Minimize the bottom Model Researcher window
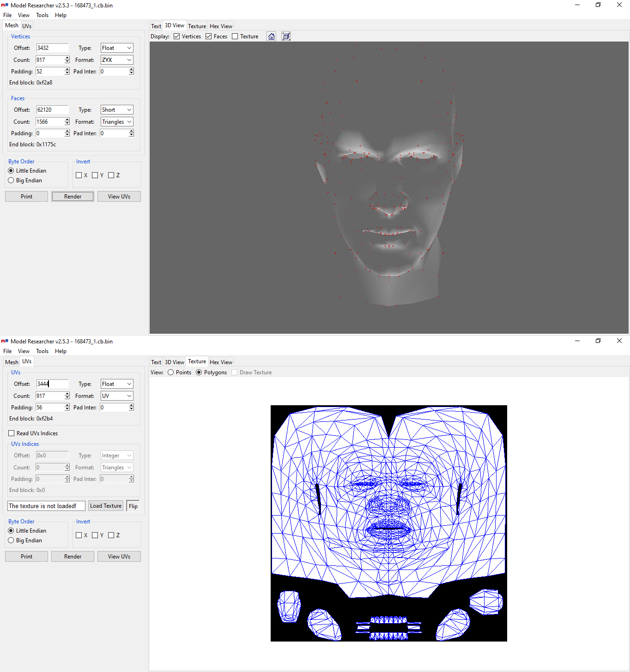Viewport: 630px width, 672px height. tap(577, 341)
